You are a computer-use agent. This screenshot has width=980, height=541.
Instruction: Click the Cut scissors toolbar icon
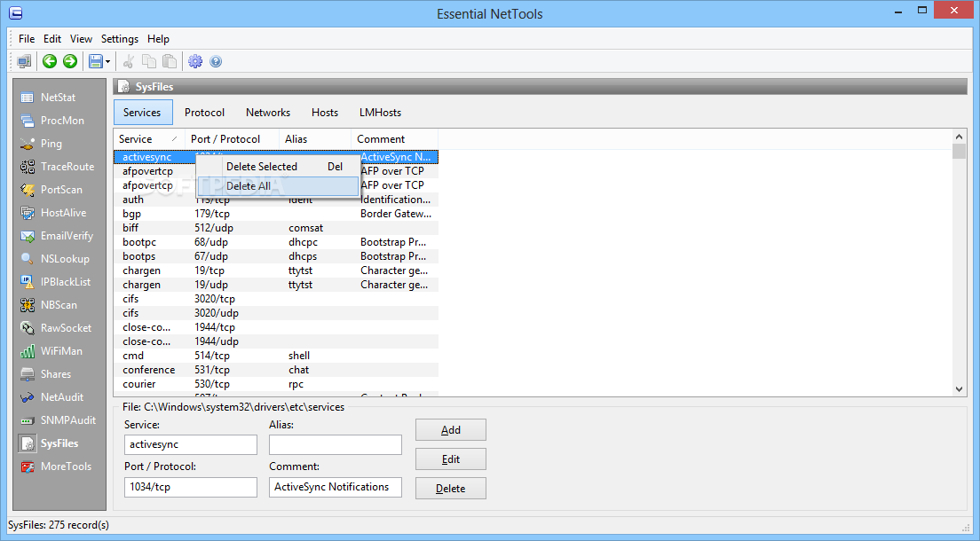click(x=129, y=61)
